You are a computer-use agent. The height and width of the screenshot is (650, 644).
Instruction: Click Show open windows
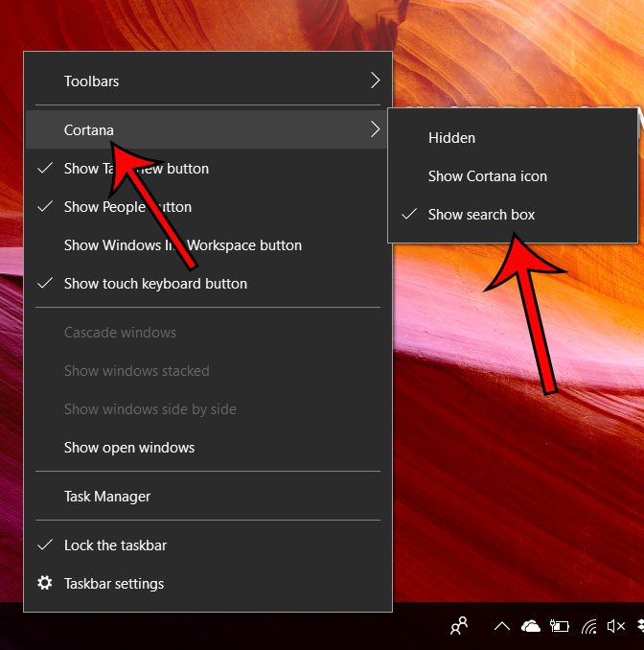129,448
